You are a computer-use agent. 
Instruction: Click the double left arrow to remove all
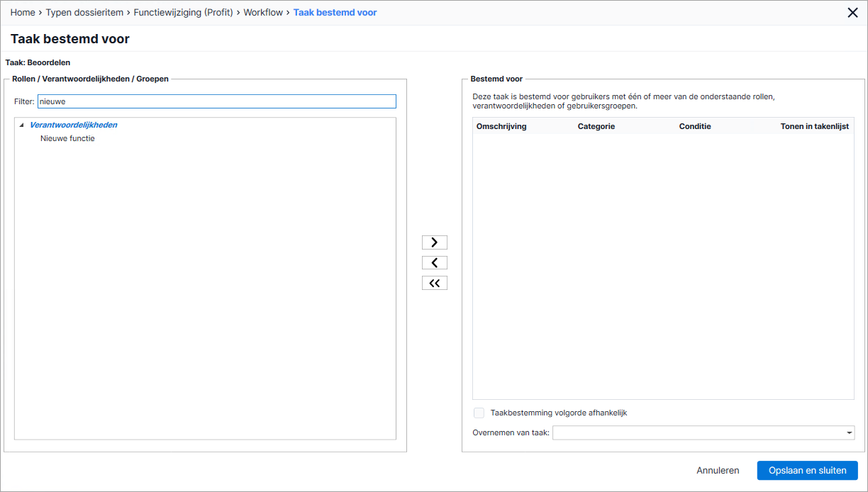(435, 284)
